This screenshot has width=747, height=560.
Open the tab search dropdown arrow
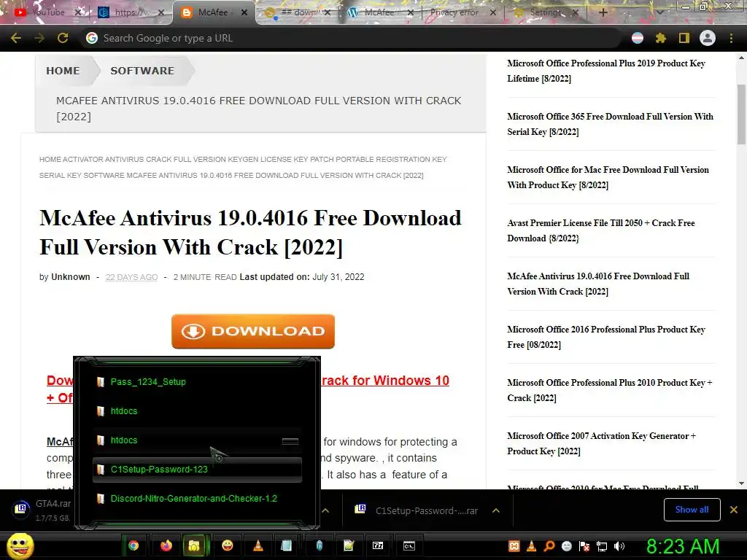coord(659,12)
